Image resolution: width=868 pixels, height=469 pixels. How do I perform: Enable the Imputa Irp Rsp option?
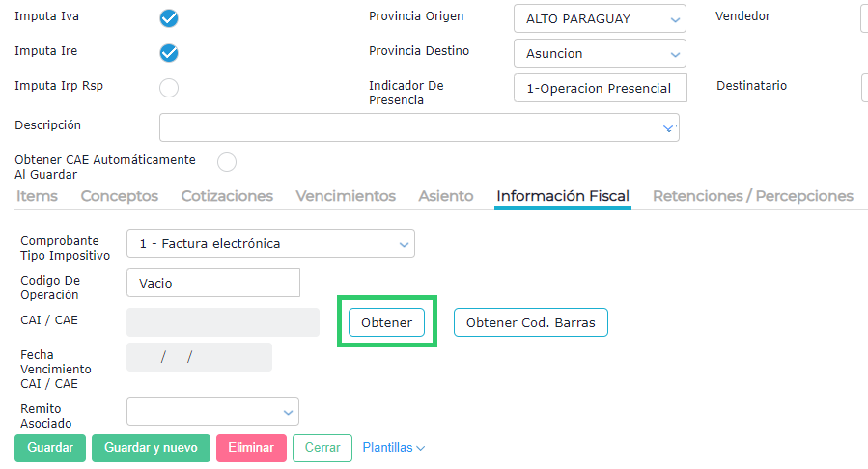pos(169,88)
